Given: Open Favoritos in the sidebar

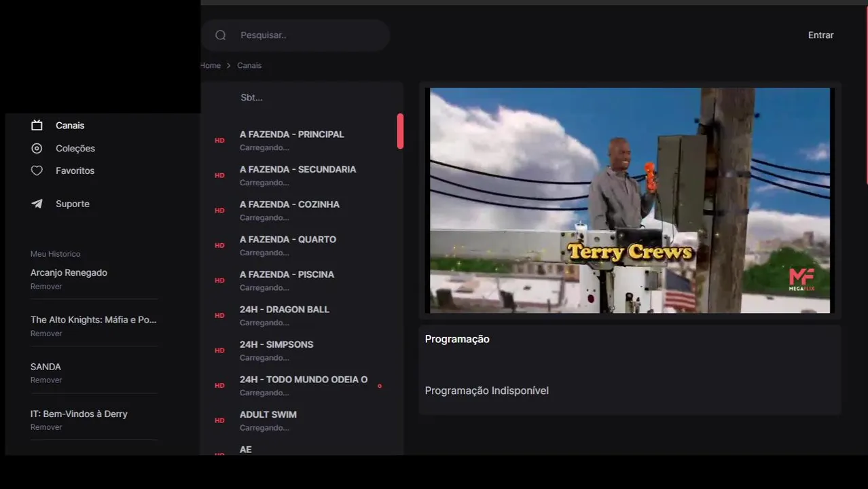Looking at the screenshot, I should click(x=75, y=170).
